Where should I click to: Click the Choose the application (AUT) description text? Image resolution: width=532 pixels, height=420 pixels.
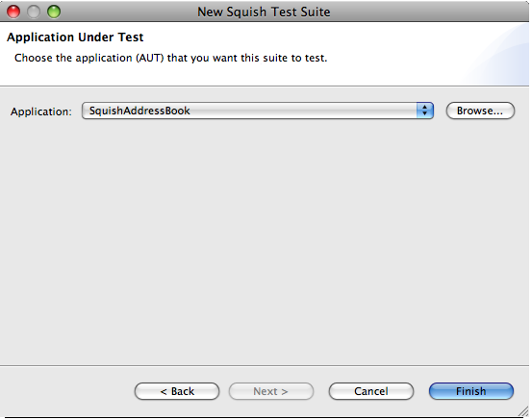[x=170, y=58]
